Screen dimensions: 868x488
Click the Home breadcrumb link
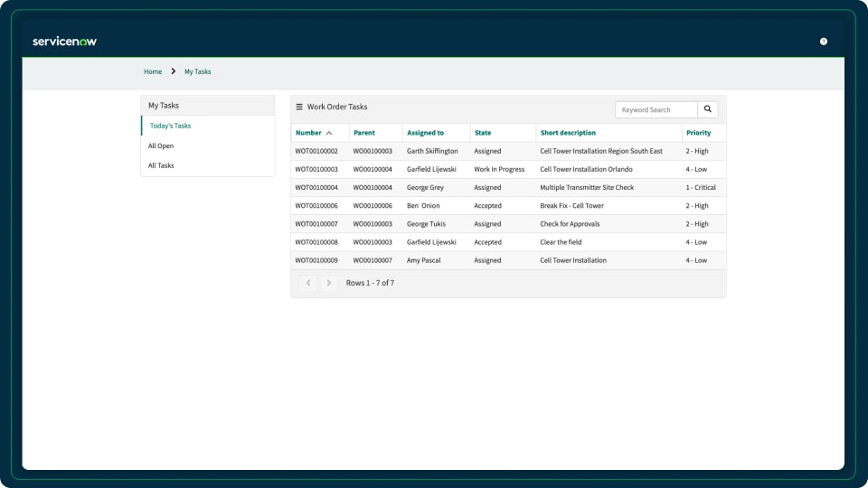point(153,71)
